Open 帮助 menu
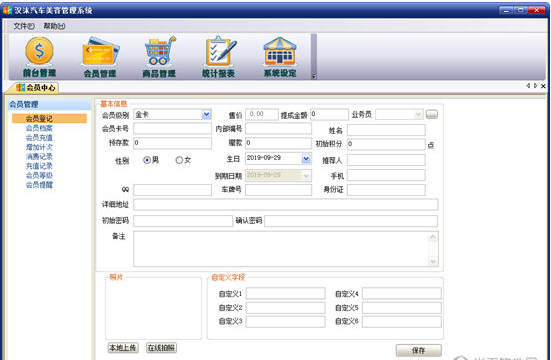Screen dimensions: 551x360 pos(54,26)
